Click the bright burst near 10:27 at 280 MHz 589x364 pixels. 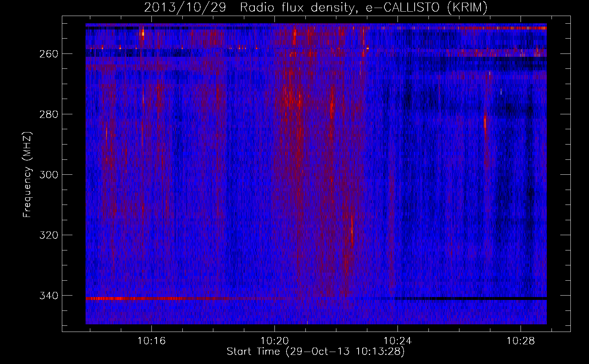tap(485, 124)
